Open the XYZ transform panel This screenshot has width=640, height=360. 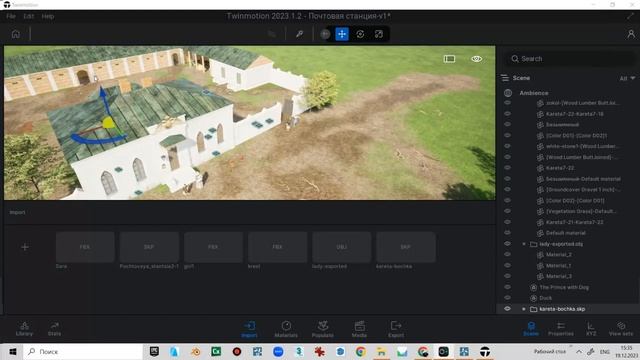(591, 329)
